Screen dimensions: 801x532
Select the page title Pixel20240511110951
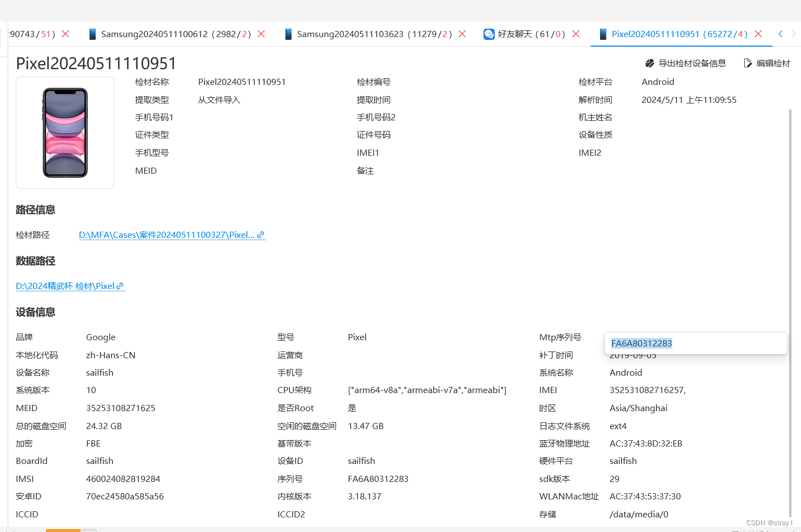click(96, 64)
